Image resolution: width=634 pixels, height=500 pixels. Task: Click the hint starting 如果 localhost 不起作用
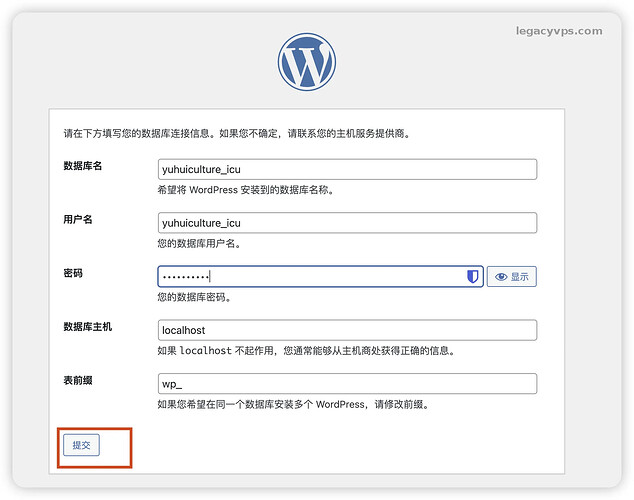coord(306,351)
